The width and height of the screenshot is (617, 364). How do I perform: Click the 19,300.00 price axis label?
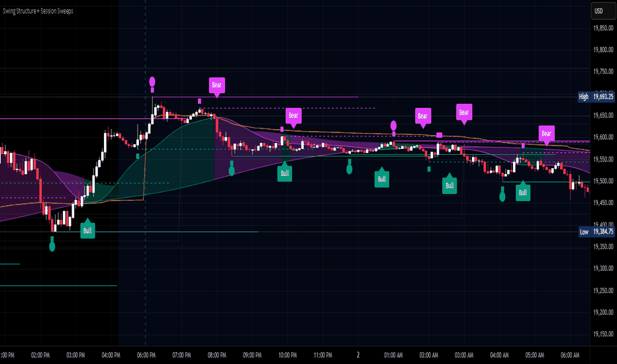[x=603, y=269]
